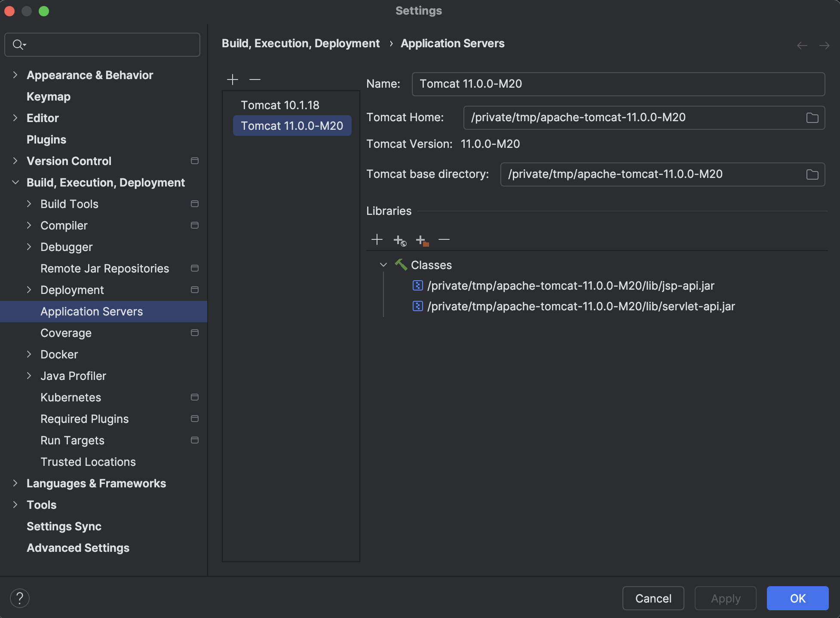This screenshot has width=840, height=618.
Task: Cancel the Settings dialog
Action: [x=653, y=598]
